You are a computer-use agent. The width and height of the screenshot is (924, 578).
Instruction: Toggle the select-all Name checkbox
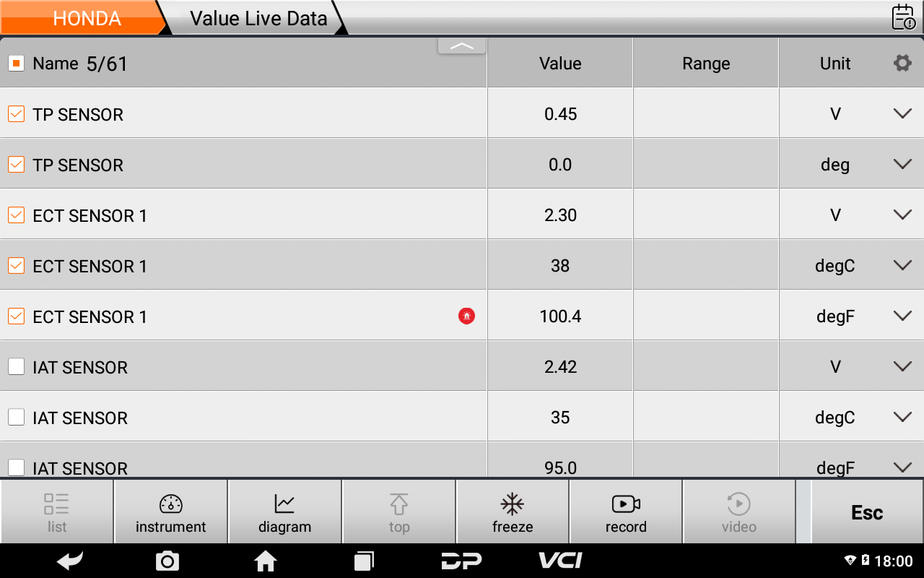click(16, 64)
